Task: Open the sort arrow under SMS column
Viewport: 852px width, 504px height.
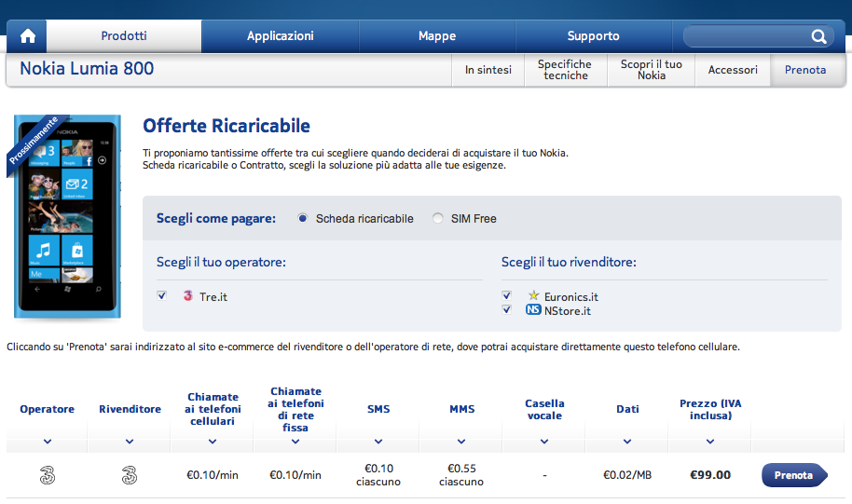Action: [x=378, y=442]
